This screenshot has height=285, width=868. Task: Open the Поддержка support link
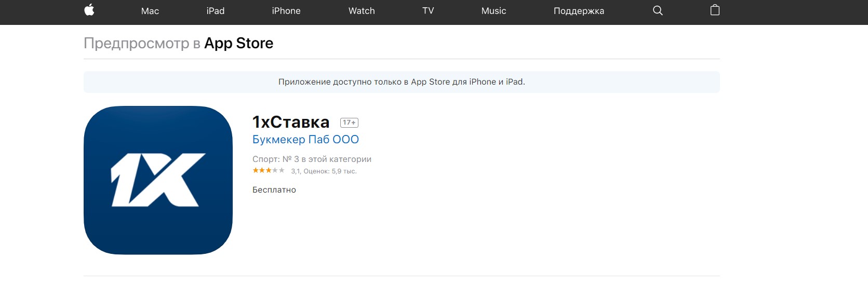579,11
